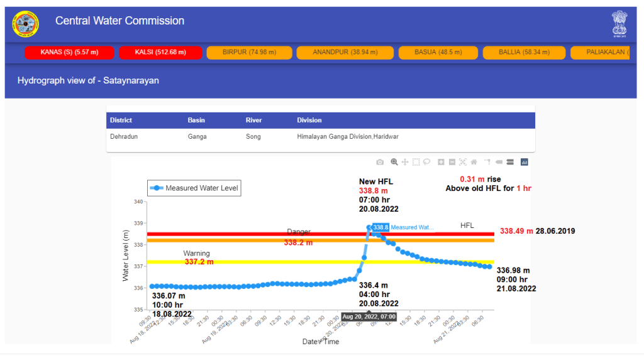The height and width of the screenshot is (358, 644).
Task: Open the KANAS (S) station alert
Action: 69,52
